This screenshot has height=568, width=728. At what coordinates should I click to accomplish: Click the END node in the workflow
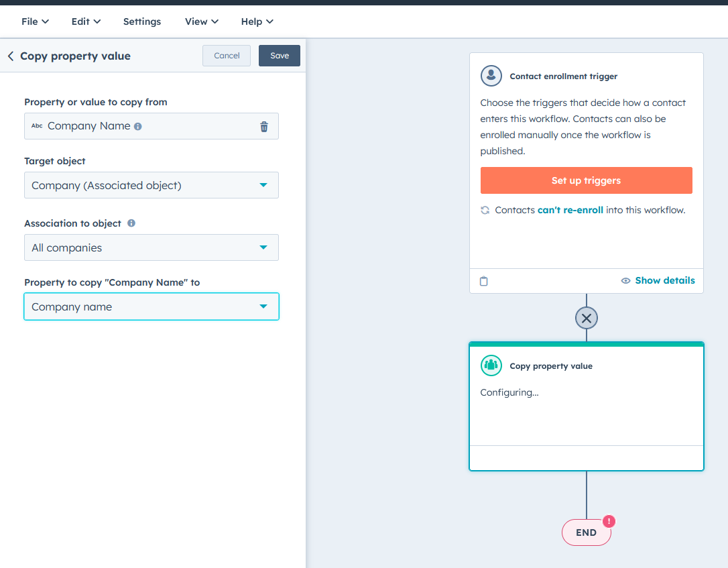586,532
